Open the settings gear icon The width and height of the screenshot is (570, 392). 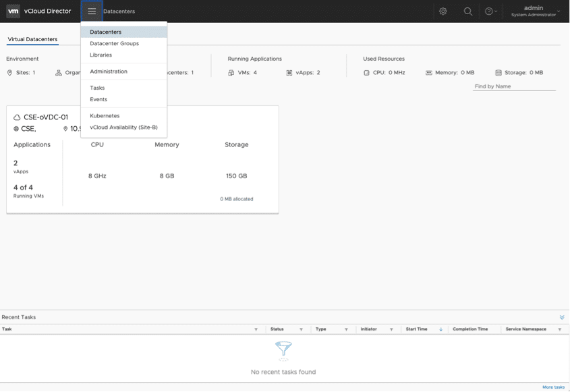pyautogui.click(x=443, y=11)
